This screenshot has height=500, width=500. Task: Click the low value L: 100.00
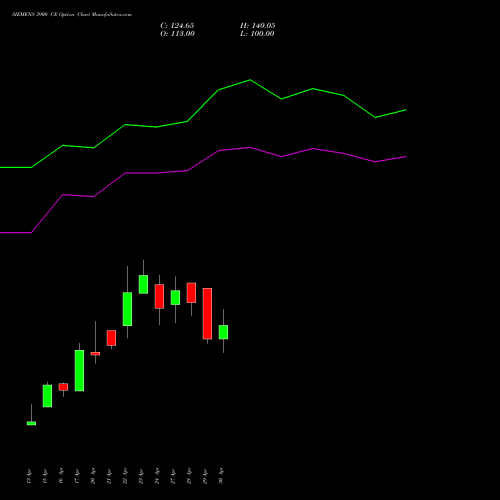[x=257, y=34]
